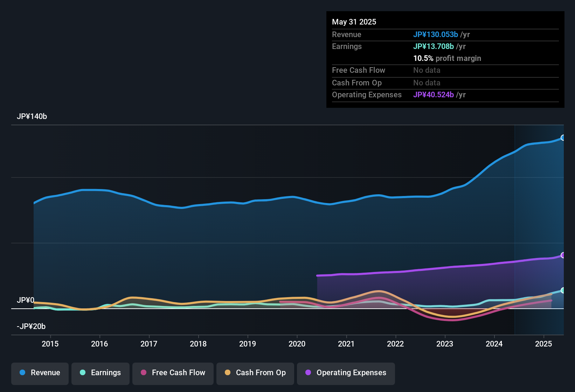This screenshot has height=392, width=575.
Task: Click the JP¥130.053b revenue value in tooltip
Action: coord(436,34)
